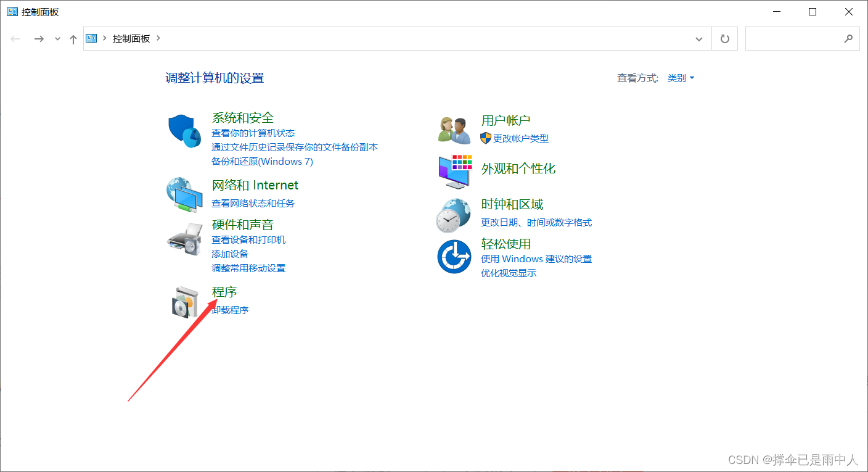Screen dimensions: 868x472
Task: Open the 程序 category heading
Action: tap(224, 292)
